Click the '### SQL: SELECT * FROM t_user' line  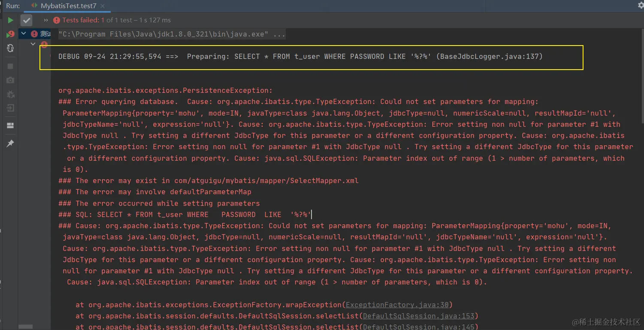tap(185, 214)
